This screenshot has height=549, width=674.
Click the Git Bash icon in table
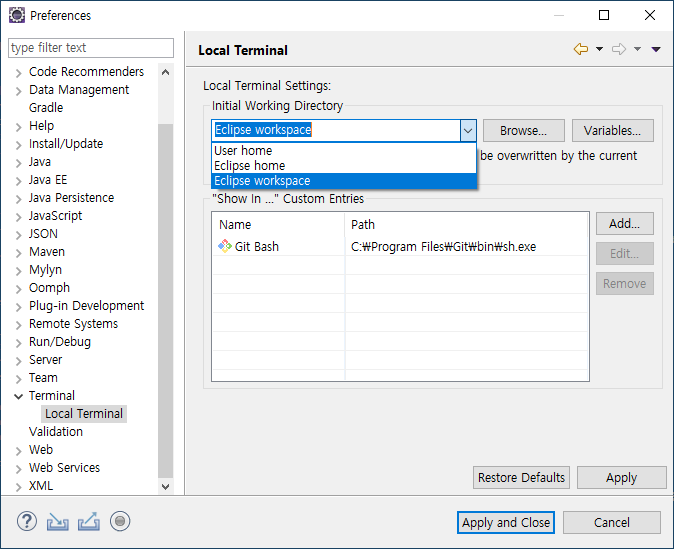click(225, 246)
